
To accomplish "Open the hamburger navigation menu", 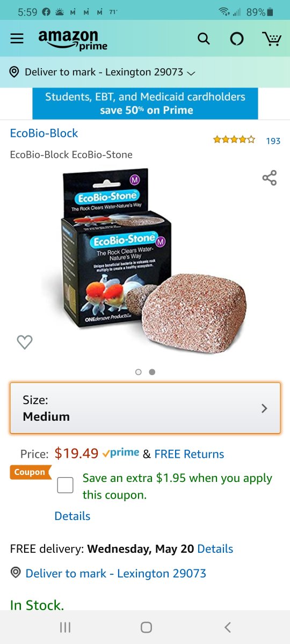I will point(17,39).
